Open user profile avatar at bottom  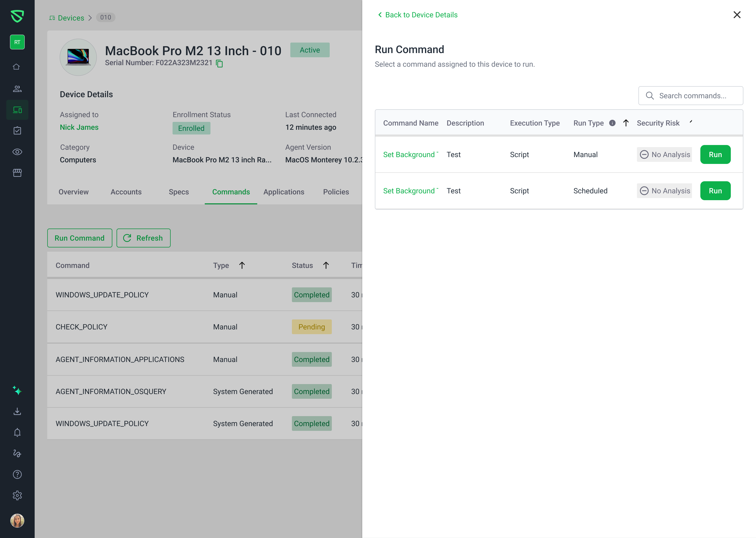pos(17,520)
